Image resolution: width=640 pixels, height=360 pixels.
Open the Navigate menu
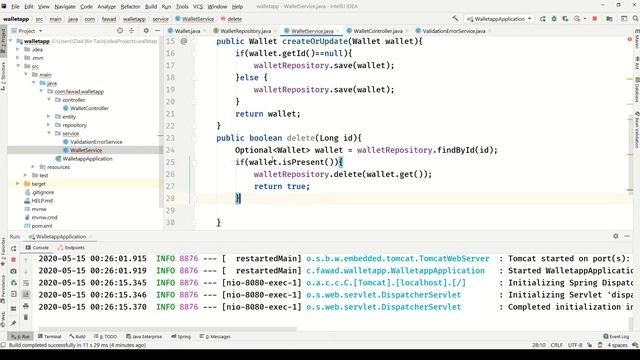pyautogui.click(x=65, y=7)
